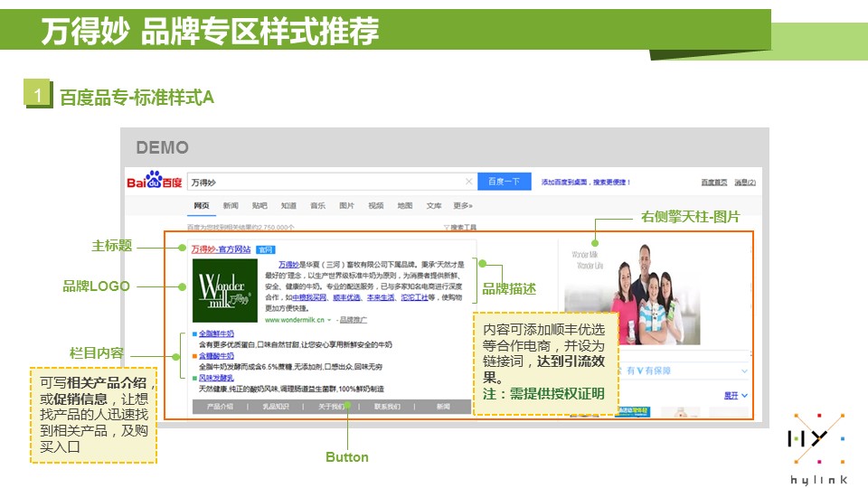Viewport: 868px width, 488px height.
Task: Open the 地图 tab
Action: coord(404,206)
